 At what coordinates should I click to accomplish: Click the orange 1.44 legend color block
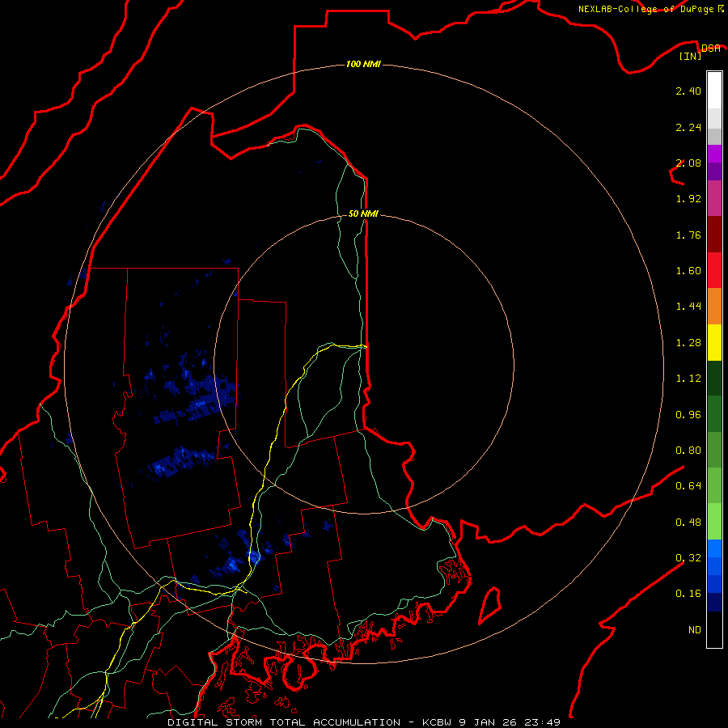click(714, 306)
